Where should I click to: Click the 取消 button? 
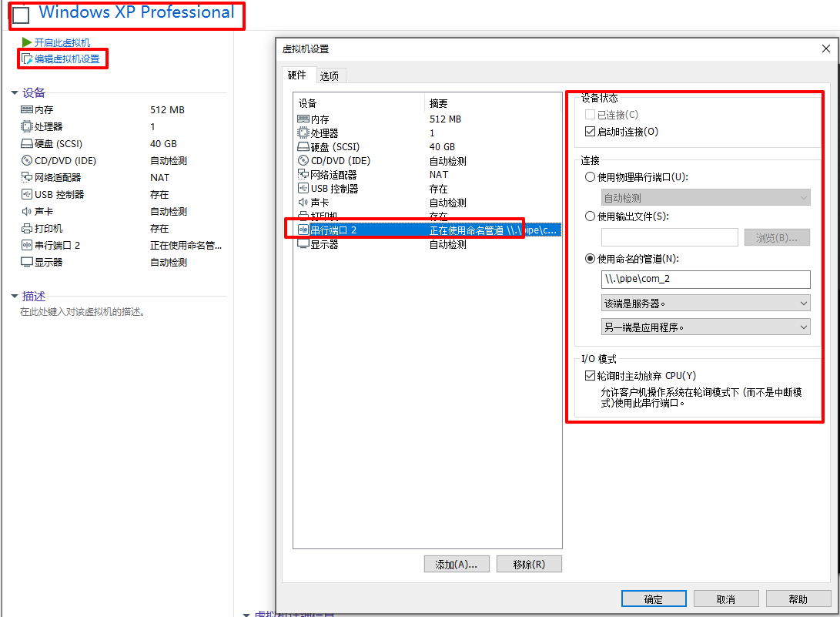tap(726, 599)
